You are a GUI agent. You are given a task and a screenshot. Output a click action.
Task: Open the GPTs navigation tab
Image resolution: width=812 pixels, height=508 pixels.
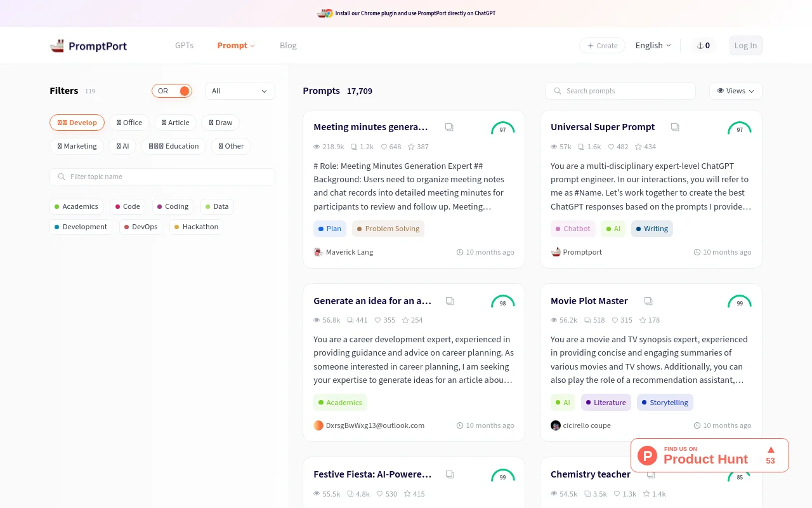coord(184,46)
